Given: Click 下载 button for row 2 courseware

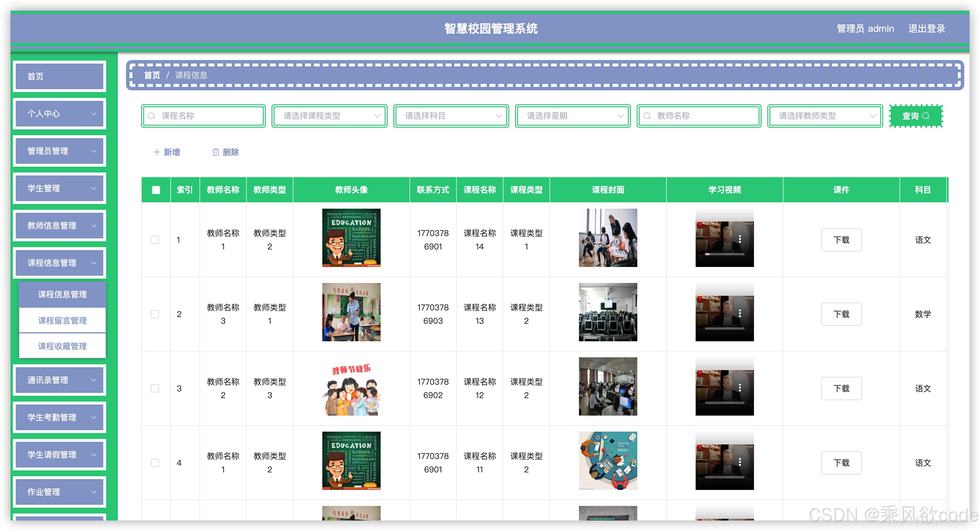Looking at the screenshot, I should 841,314.
